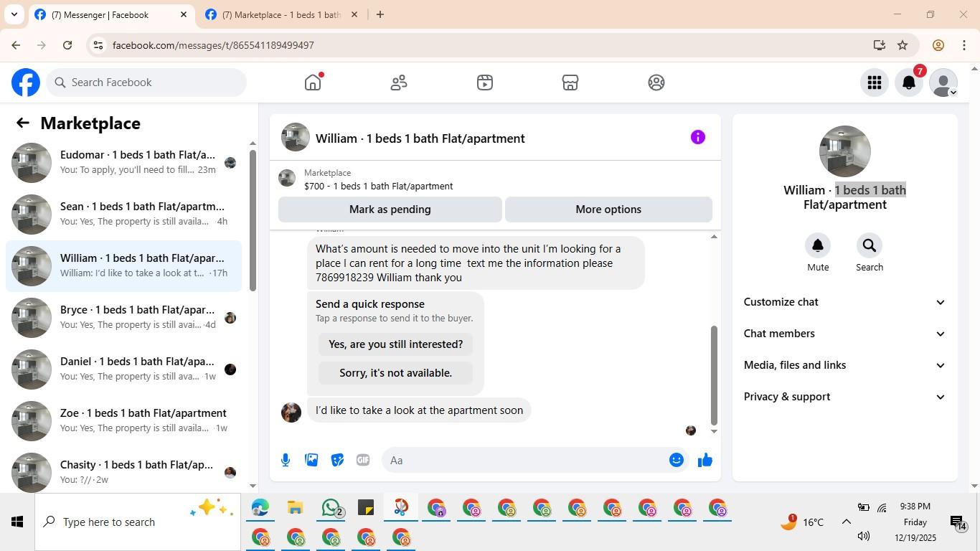
Task: Attach a photo using the image icon
Action: coord(311,460)
